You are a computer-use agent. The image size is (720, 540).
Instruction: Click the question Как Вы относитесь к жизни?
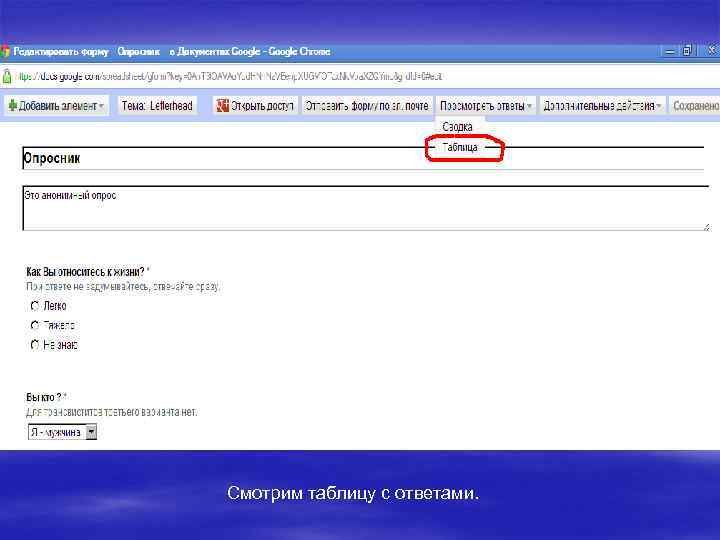pos(85,272)
